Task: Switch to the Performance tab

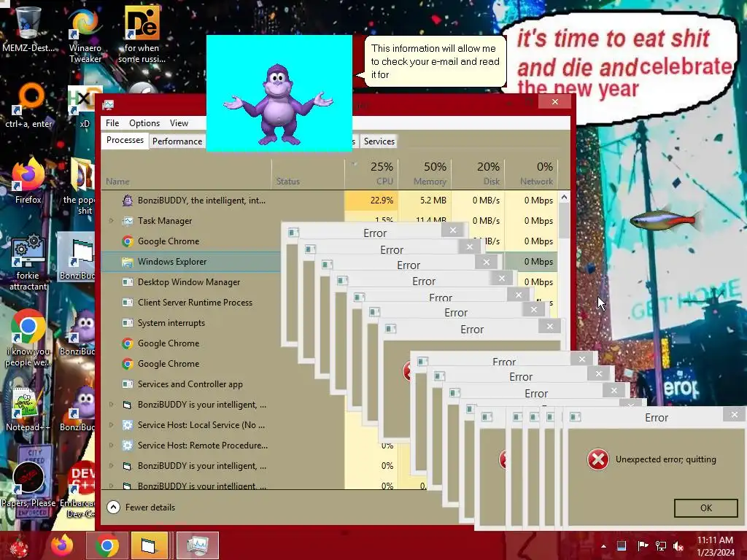Action: [x=177, y=141]
